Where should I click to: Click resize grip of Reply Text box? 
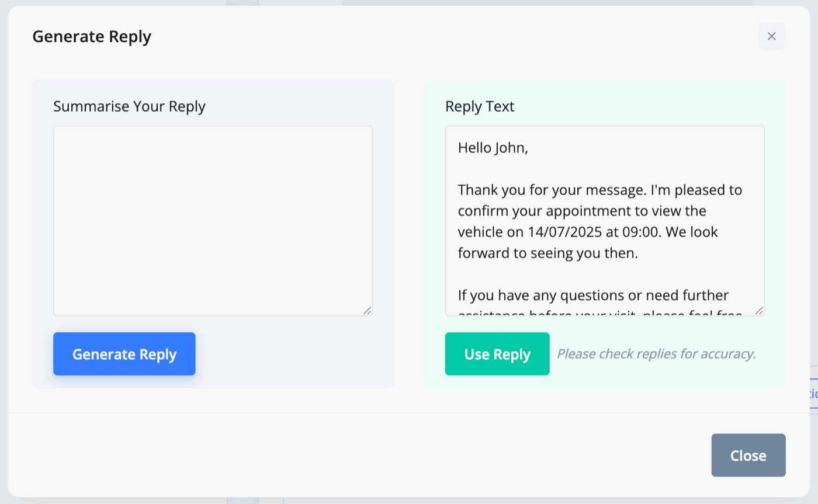(x=759, y=310)
